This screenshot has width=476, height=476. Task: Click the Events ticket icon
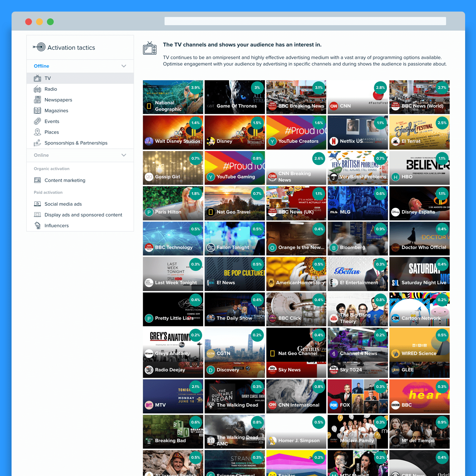(37, 121)
